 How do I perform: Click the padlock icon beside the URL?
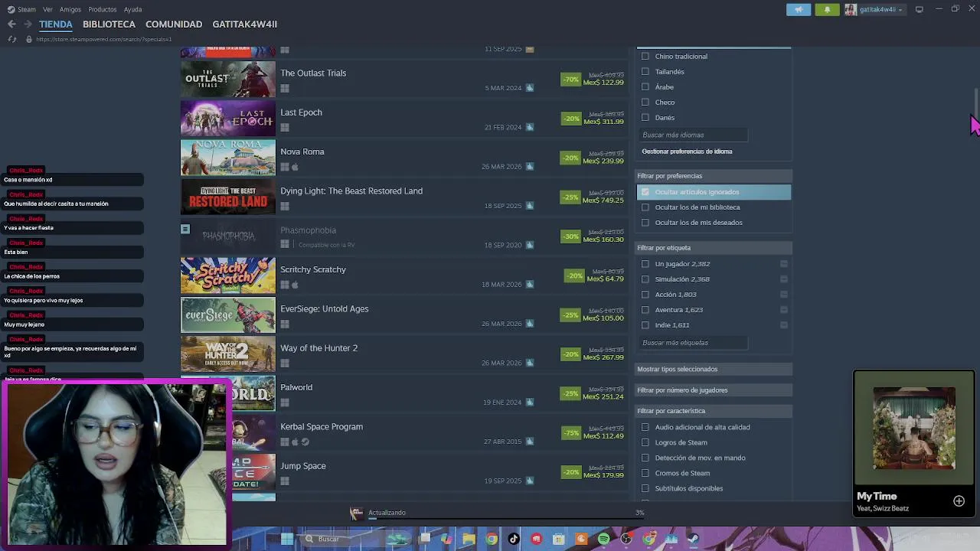click(x=29, y=39)
